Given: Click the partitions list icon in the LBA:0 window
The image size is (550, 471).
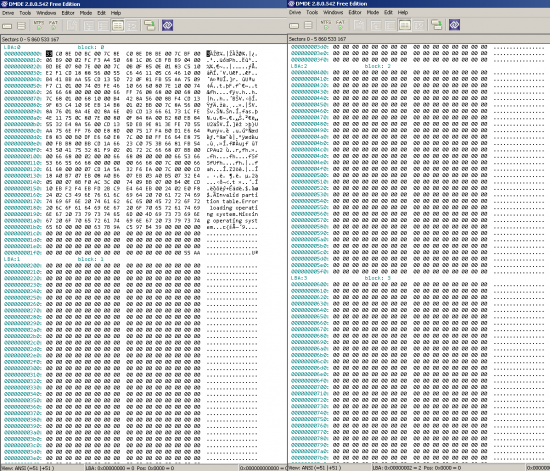Looking at the screenshot, I should point(21,26).
